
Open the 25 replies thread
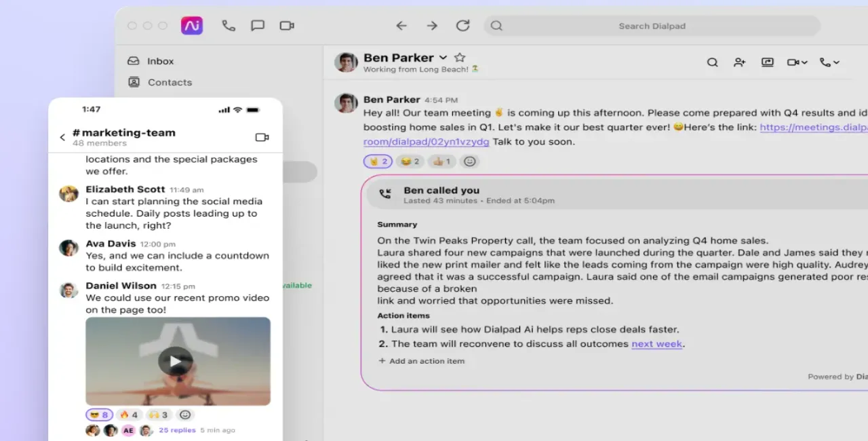[x=177, y=430]
